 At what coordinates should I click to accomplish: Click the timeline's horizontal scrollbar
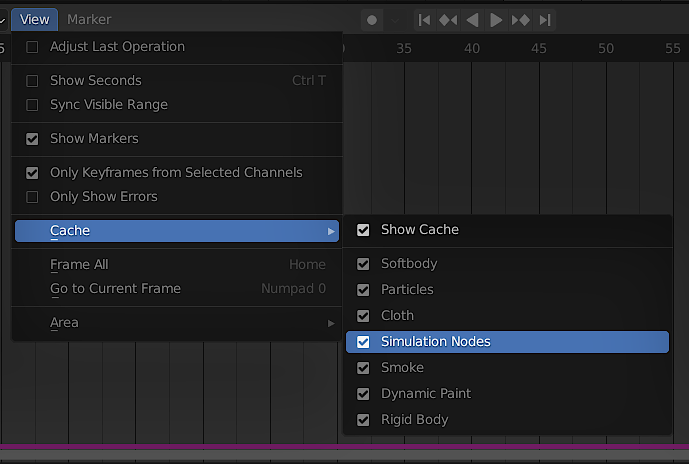pyautogui.click(x=344, y=455)
